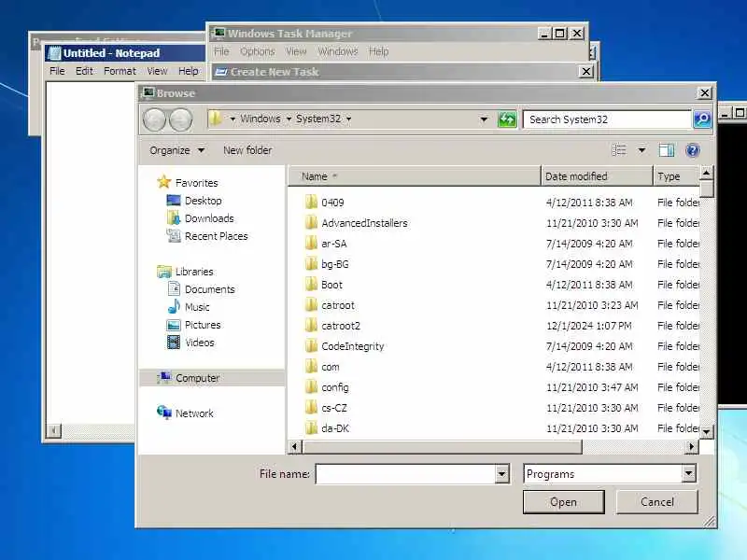Click the Windows breadcrumb segment
The image size is (747, 560).
(261, 119)
